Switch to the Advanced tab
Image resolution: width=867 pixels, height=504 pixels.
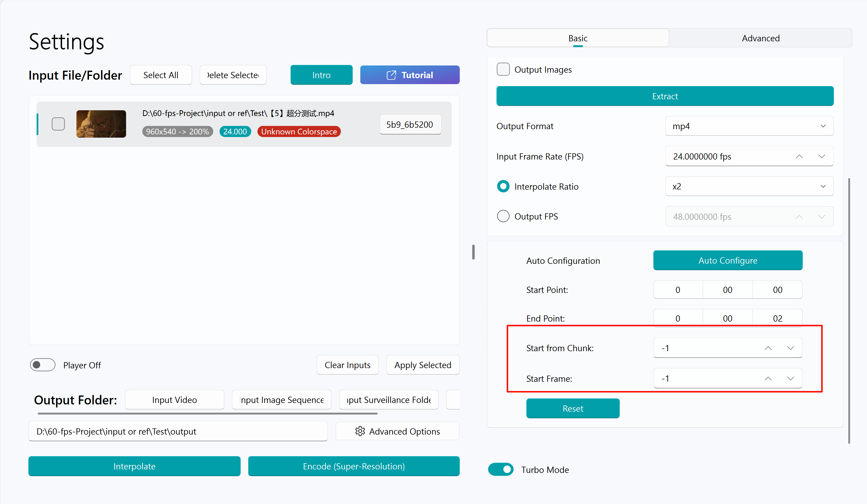point(761,38)
